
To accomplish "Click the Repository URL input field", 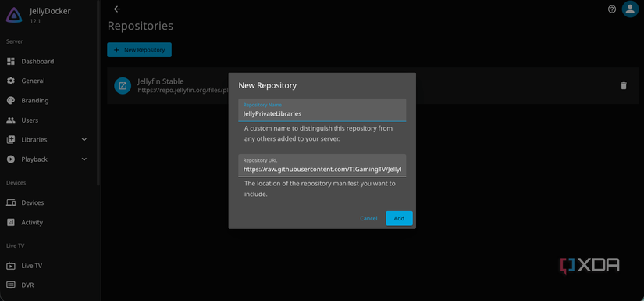I will click(x=322, y=166).
